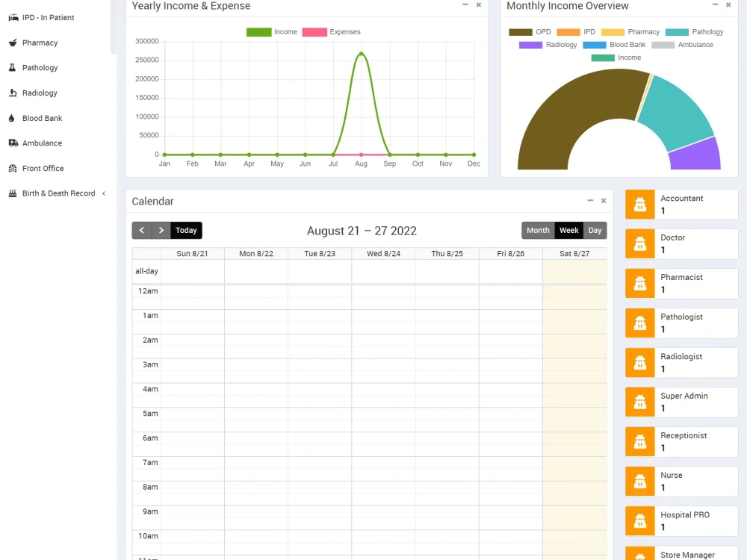Open Radiology menu item
This screenshot has height=560, width=747.
click(40, 93)
